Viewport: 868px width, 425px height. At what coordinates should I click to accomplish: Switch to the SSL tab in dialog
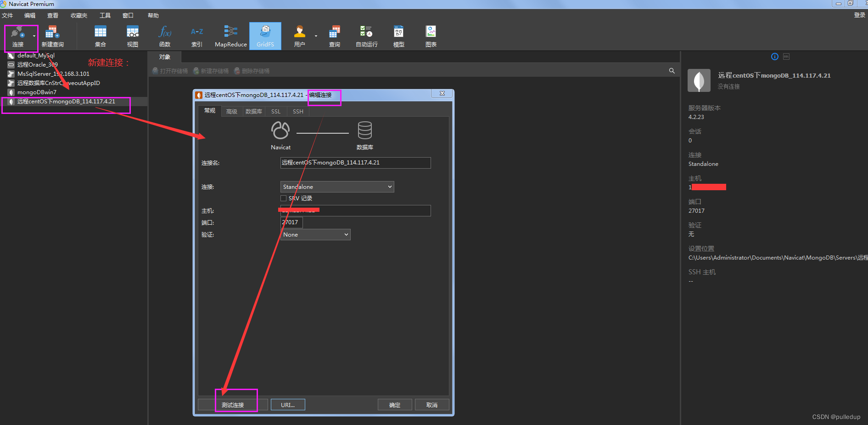276,112
